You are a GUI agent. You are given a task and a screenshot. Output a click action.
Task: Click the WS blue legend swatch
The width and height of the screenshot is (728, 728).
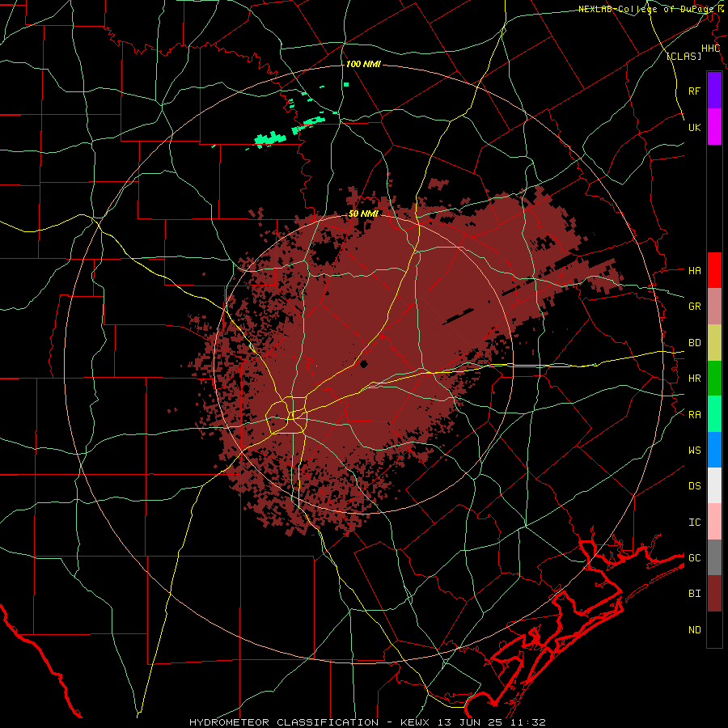point(714,450)
